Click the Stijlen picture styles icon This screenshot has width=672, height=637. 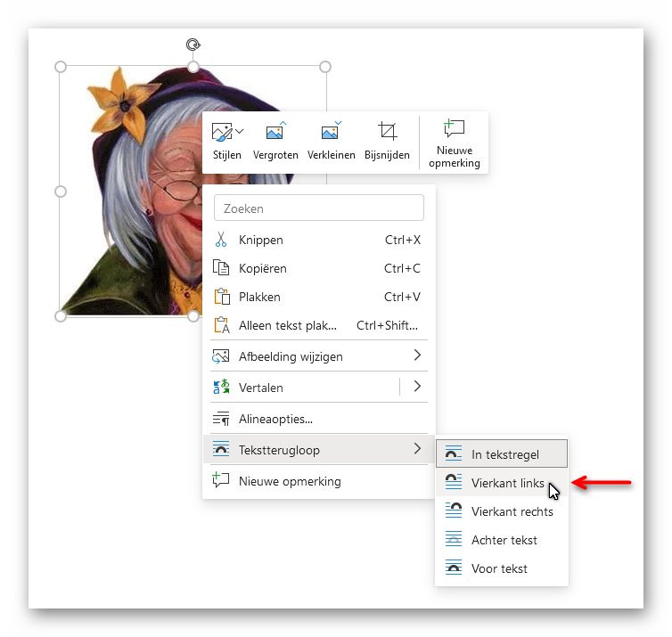click(x=222, y=133)
